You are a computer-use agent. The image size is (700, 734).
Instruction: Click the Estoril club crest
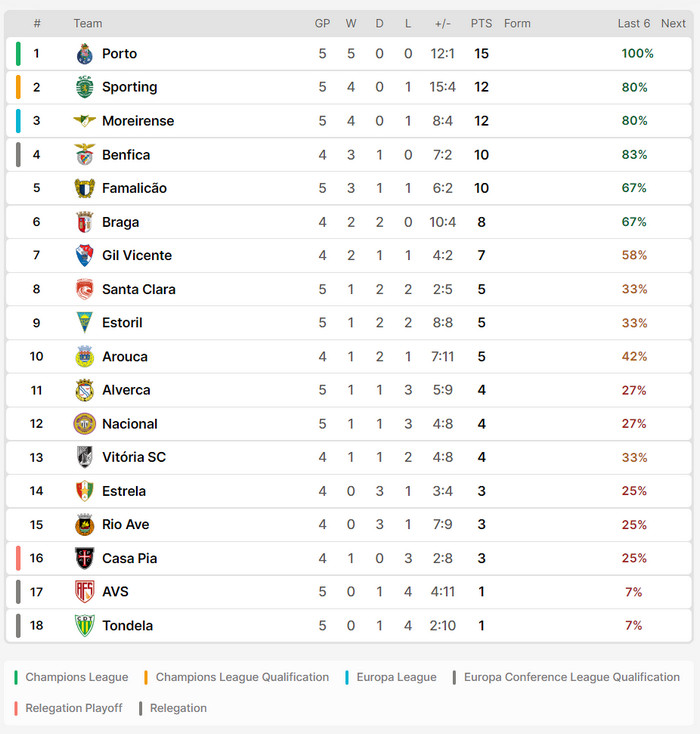point(84,323)
